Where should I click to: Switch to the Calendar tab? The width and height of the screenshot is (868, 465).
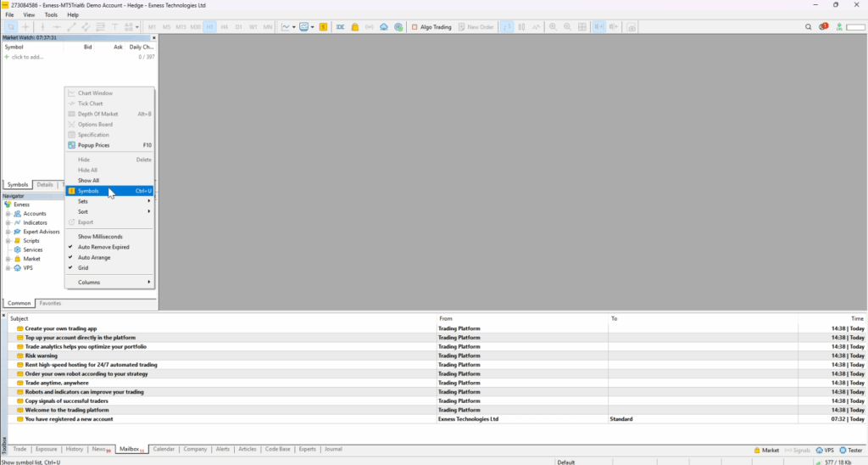pos(164,449)
